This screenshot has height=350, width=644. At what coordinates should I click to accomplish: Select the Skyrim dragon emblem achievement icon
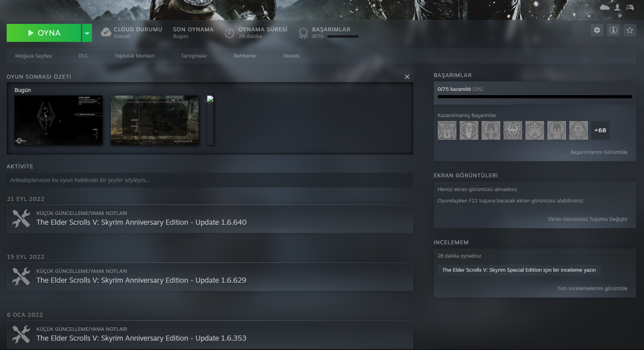pos(513,130)
